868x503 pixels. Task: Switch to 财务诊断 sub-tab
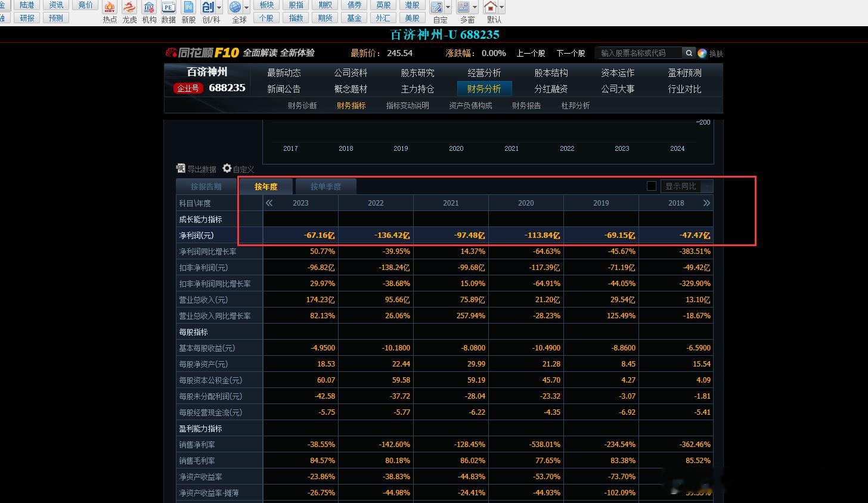coord(302,105)
